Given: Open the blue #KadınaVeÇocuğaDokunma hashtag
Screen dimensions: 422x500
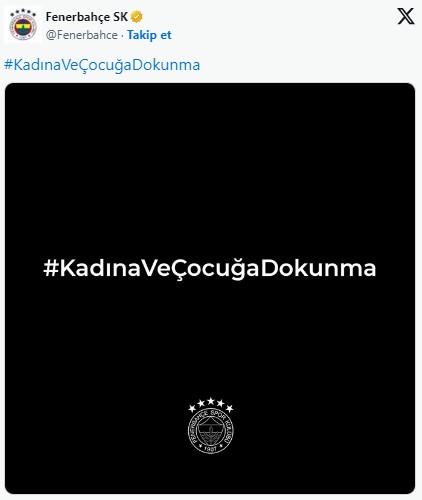Looking at the screenshot, I should click(102, 65).
